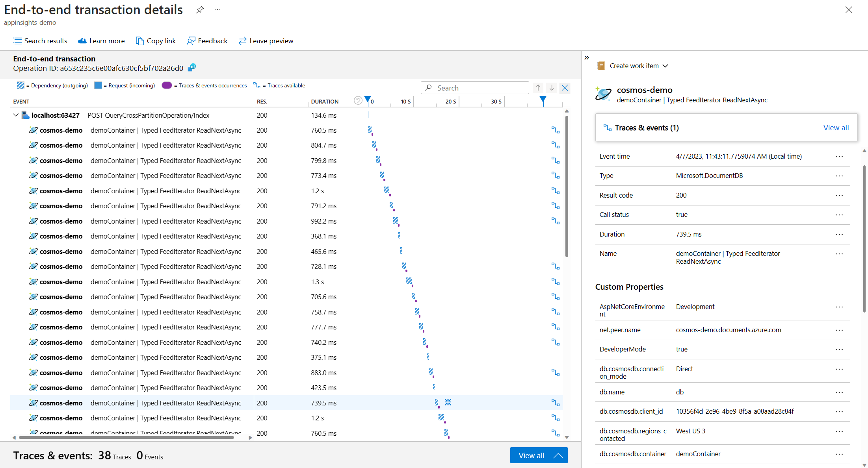This screenshot has width=868, height=468.
Task: Clear the search with X icon
Action: click(565, 88)
